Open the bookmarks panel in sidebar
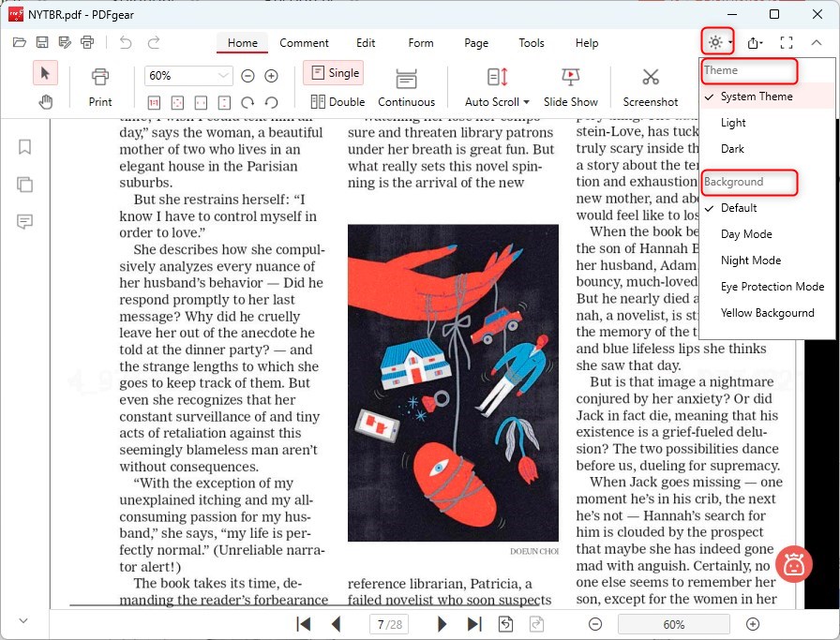Screen dimensions: 840x640 (24, 147)
